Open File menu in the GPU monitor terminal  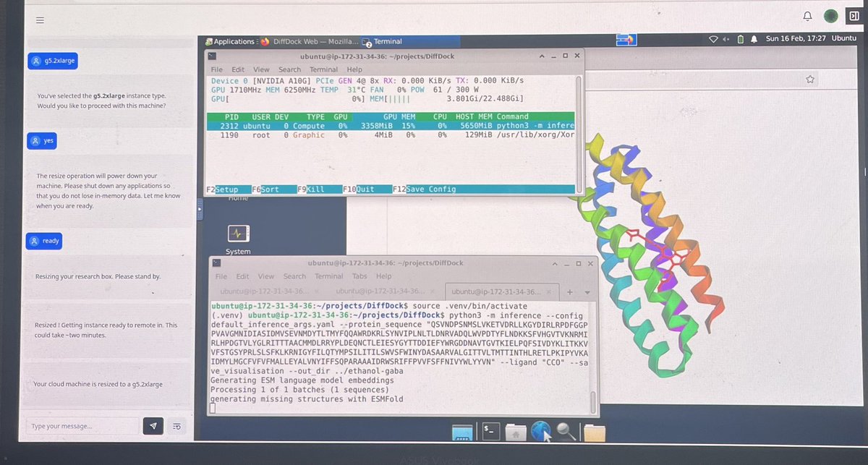217,69
